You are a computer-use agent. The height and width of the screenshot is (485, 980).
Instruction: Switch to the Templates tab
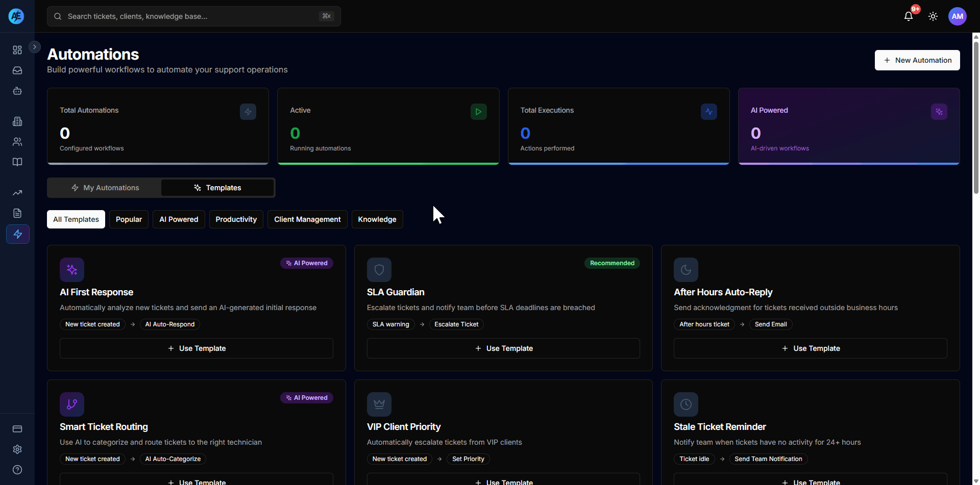(217, 187)
